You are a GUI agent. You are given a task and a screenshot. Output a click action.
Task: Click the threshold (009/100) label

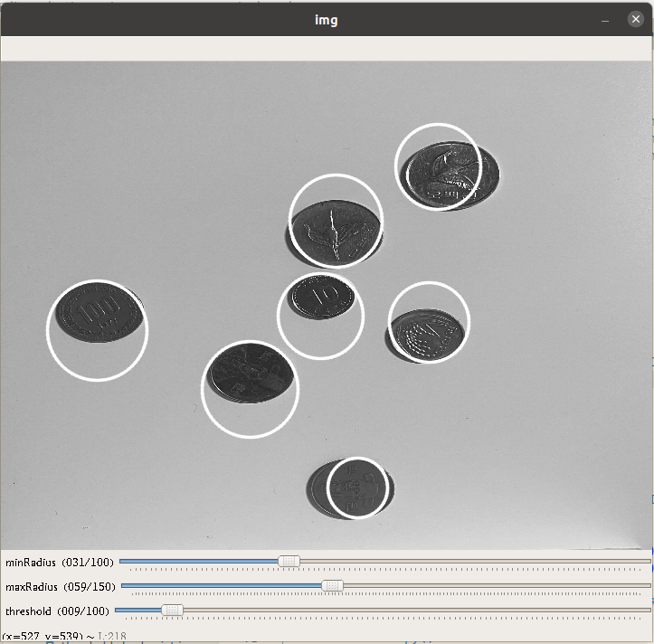57,611
